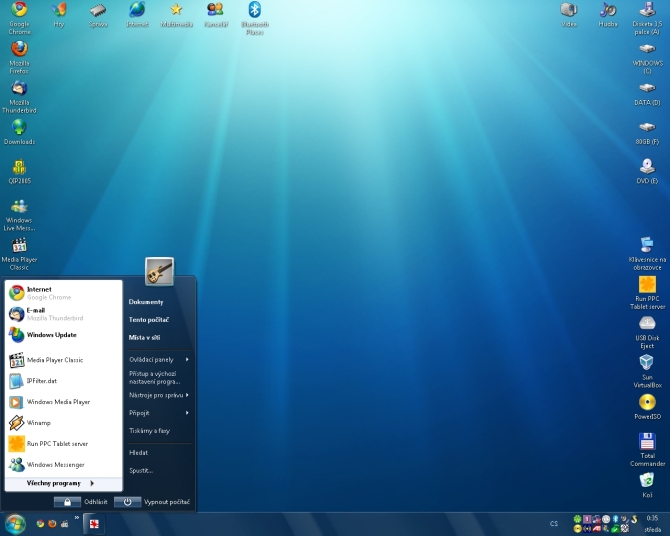Launch Mozilla Firefox from desktop
This screenshot has width=670, height=536.
click(19, 50)
